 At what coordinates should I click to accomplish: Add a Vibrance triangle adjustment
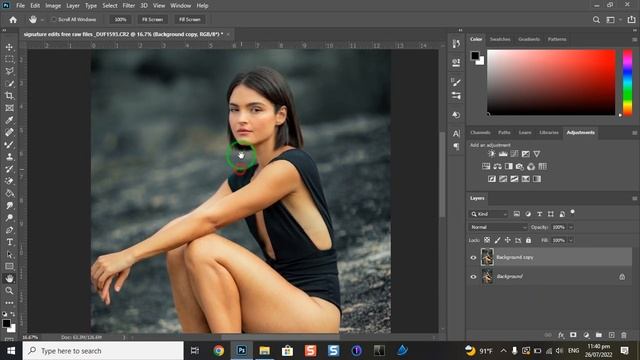point(537,154)
